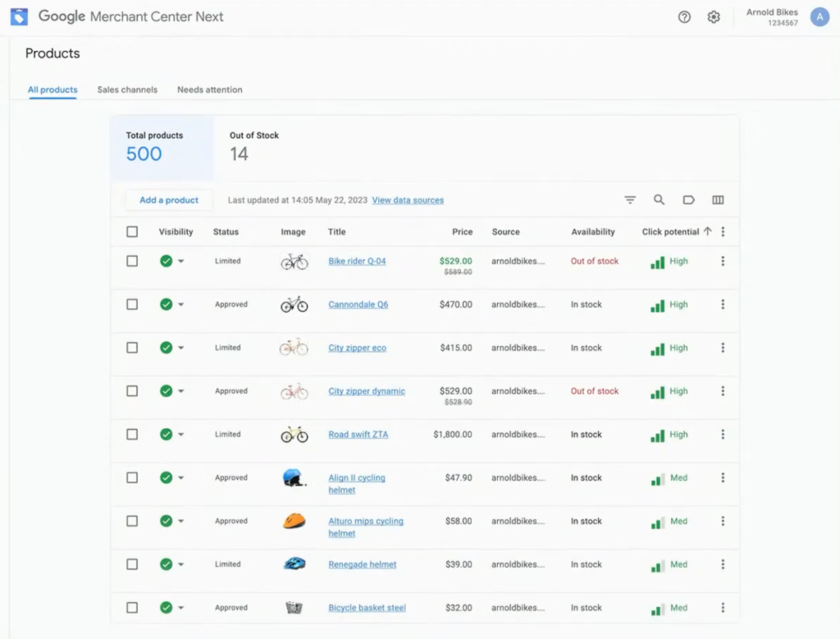The width and height of the screenshot is (840, 639).
Task: Toggle the select-all checkbox in table header
Action: (132, 231)
